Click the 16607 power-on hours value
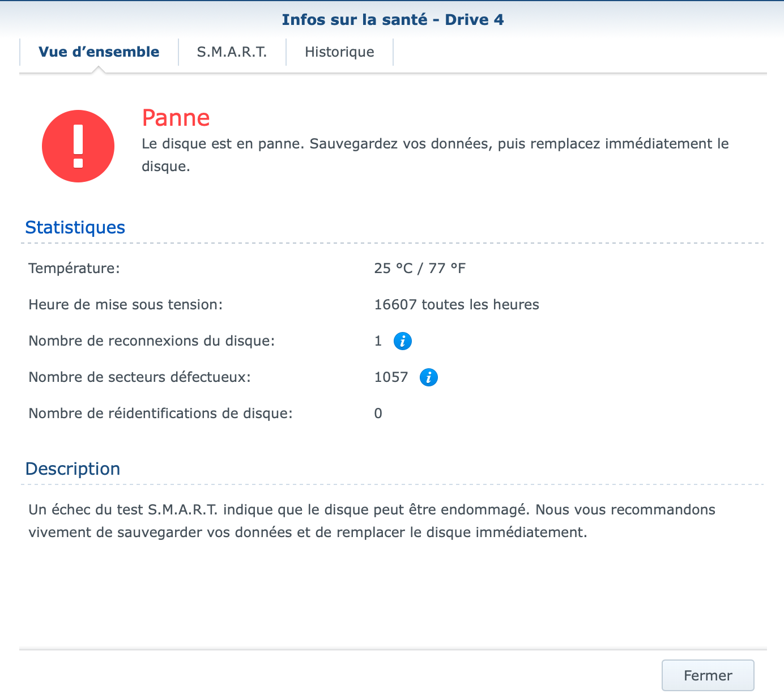The height and width of the screenshot is (698, 784). click(456, 305)
